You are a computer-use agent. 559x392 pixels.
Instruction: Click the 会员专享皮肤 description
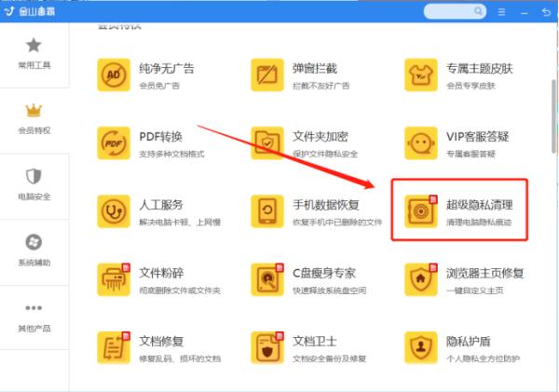(x=470, y=86)
